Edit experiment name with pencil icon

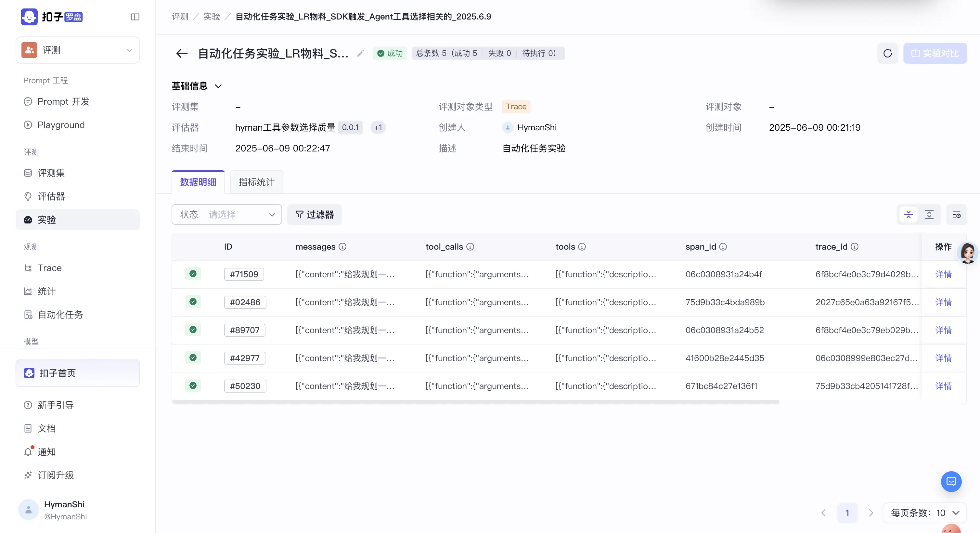[361, 53]
